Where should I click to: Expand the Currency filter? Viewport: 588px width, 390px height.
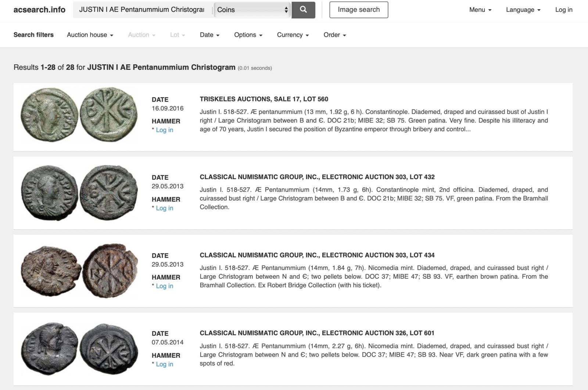[293, 35]
